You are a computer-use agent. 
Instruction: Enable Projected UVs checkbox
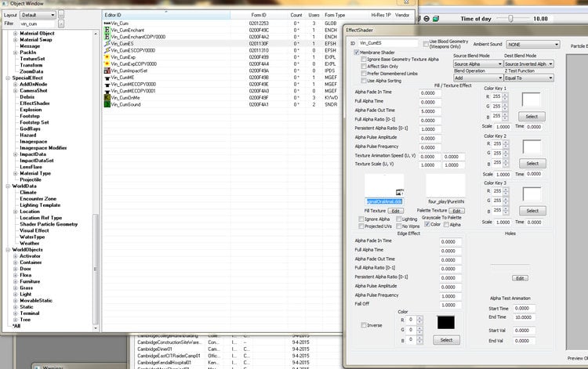pyautogui.click(x=361, y=226)
